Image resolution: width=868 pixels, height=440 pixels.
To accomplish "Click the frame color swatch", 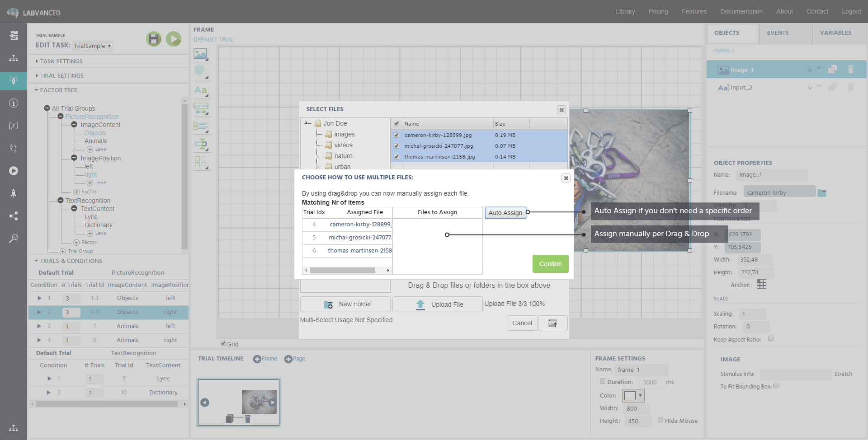I will click(x=630, y=395).
